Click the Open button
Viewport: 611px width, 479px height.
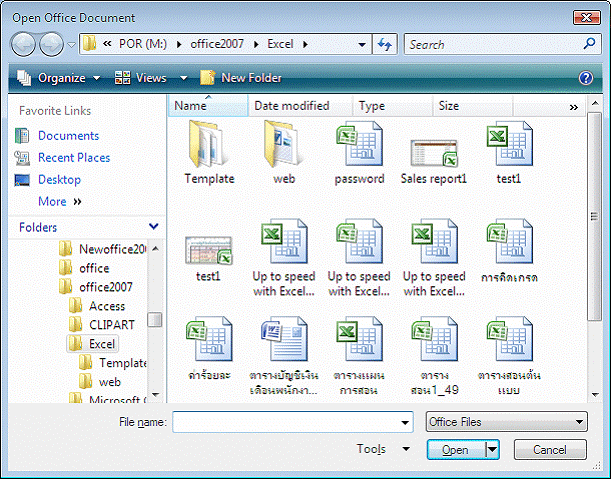pos(456,450)
